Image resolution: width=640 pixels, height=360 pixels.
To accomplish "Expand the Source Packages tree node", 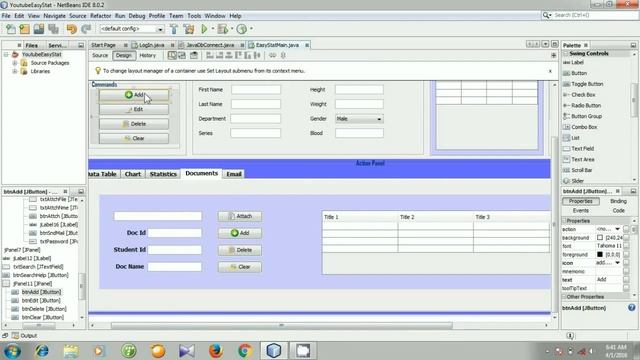I will [15, 63].
